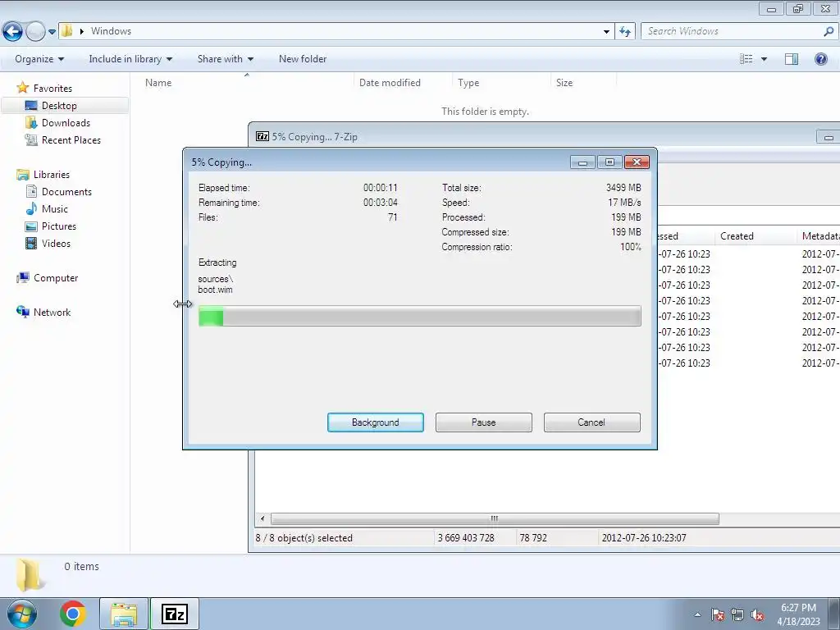Select Downloads under Favorites

pyautogui.click(x=66, y=123)
